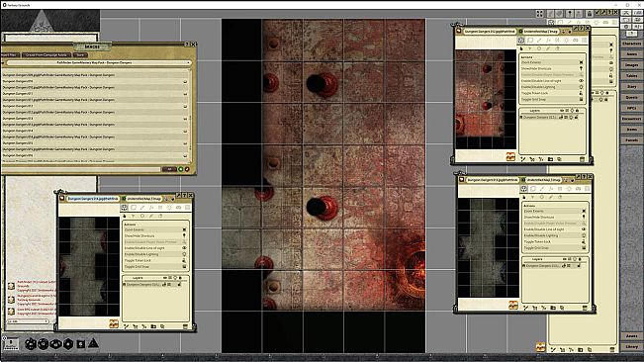Click Show/Hide Shortcuts in upper-right map window

[552, 68]
